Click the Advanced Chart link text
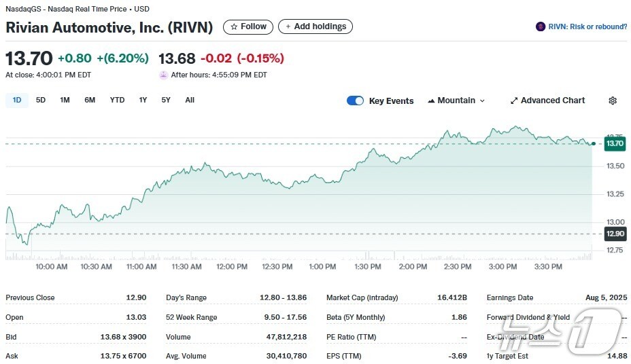 click(552, 101)
